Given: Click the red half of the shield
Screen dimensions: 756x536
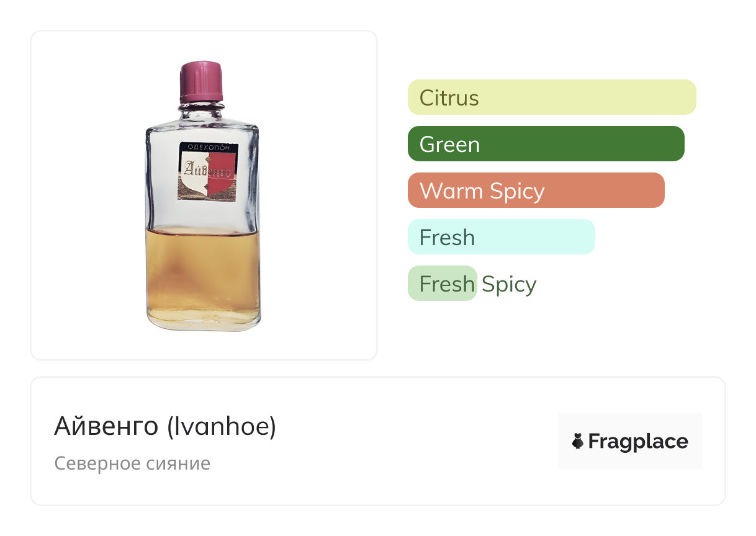Looking at the screenshot, I should pos(220,180).
